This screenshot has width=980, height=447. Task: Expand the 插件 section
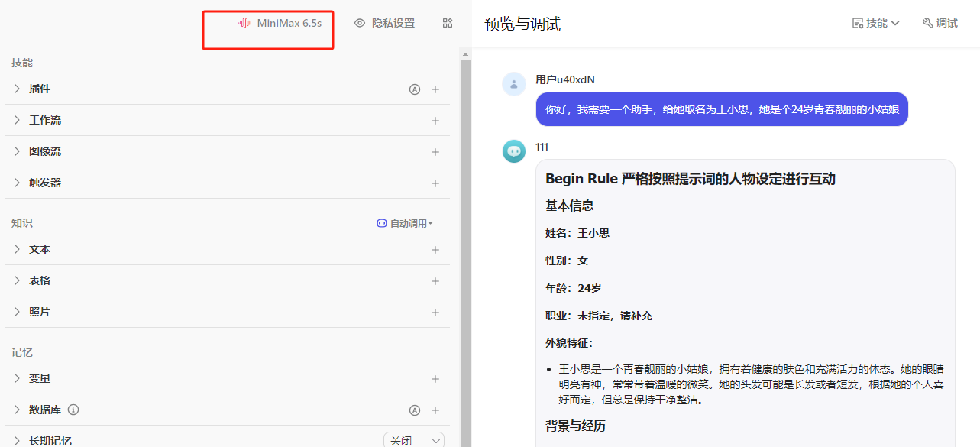[x=18, y=89]
